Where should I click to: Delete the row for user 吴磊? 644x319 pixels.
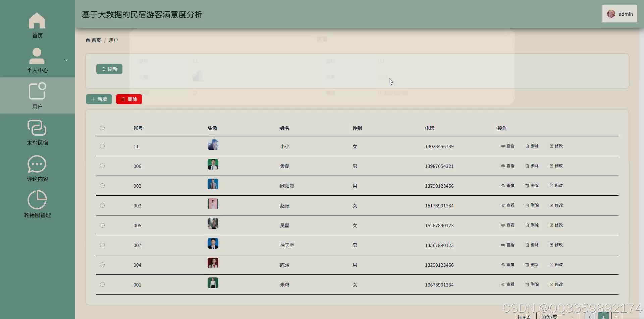coord(532,225)
